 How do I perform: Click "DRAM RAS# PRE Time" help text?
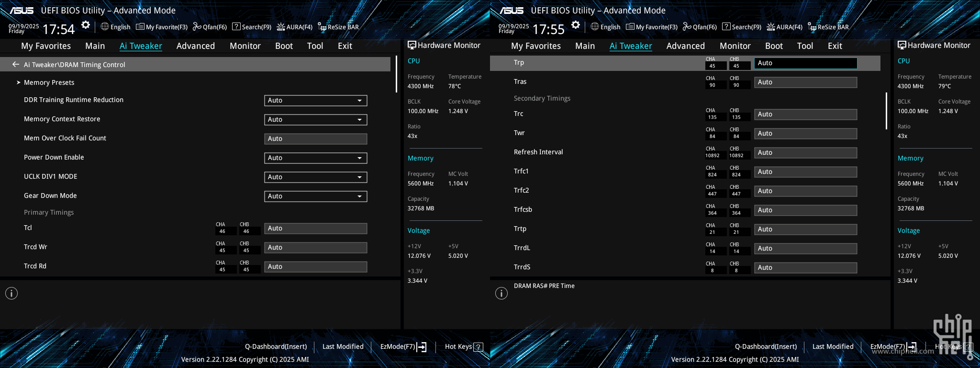pyautogui.click(x=544, y=286)
